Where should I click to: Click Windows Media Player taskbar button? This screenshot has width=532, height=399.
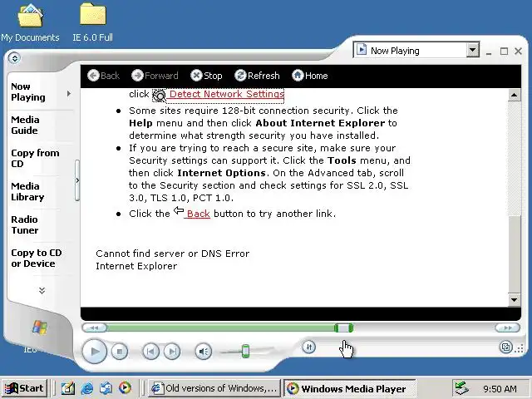tap(349, 388)
